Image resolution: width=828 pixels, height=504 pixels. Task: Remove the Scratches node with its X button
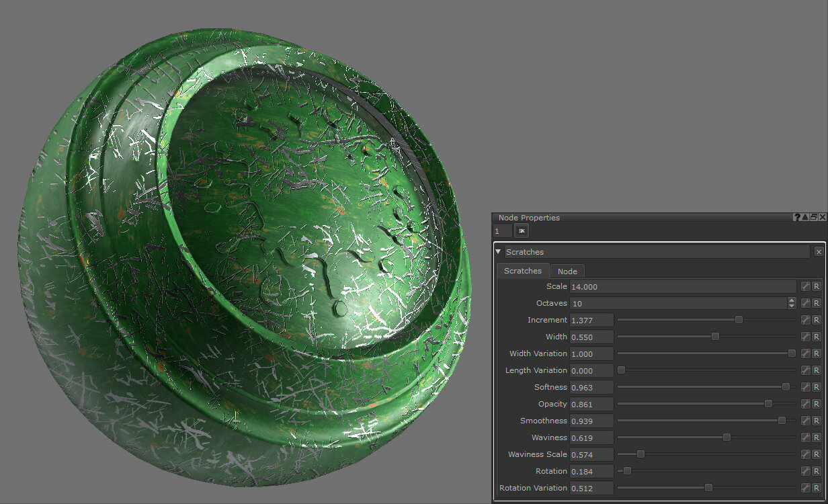tap(818, 252)
